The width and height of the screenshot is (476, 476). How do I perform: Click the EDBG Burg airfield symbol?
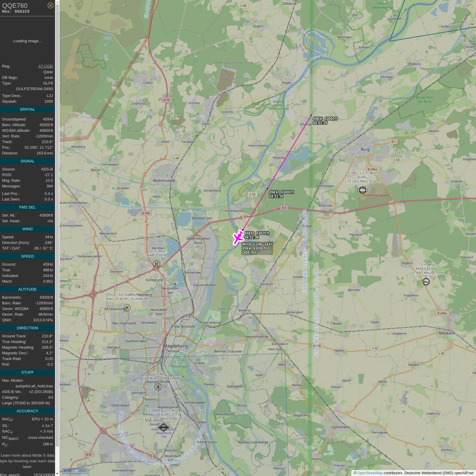[363, 190]
